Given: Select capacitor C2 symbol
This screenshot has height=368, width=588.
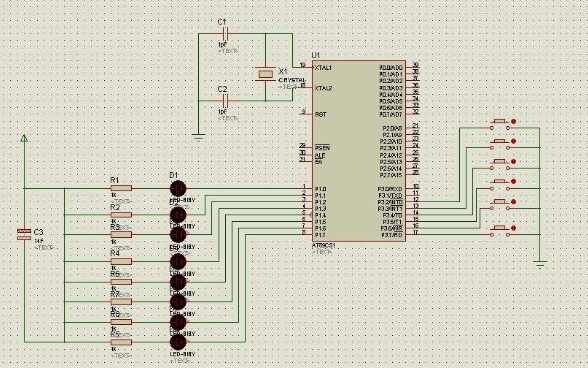Looking at the screenshot, I should coord(225,101).
